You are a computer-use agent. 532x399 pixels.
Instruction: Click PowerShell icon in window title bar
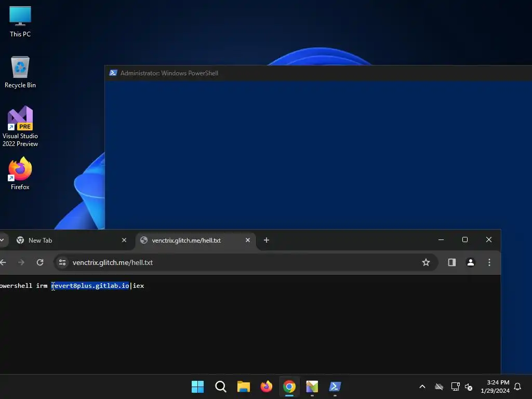click(x=113, y=73)
